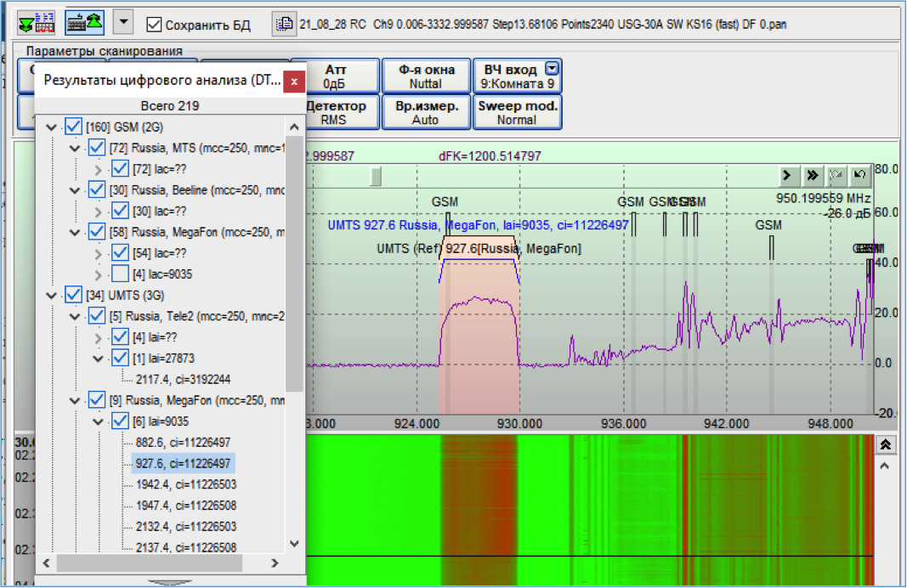Click the undo arrow icon on spectrum
Screen dimensions: 907x588
pyautogui.click(x=859, y=175)
